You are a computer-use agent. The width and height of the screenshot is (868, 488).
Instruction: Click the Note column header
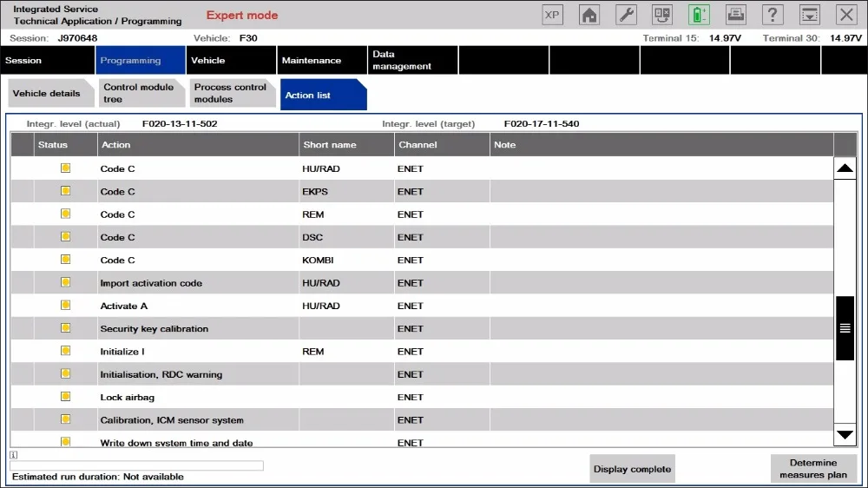(x=661, y=144)
